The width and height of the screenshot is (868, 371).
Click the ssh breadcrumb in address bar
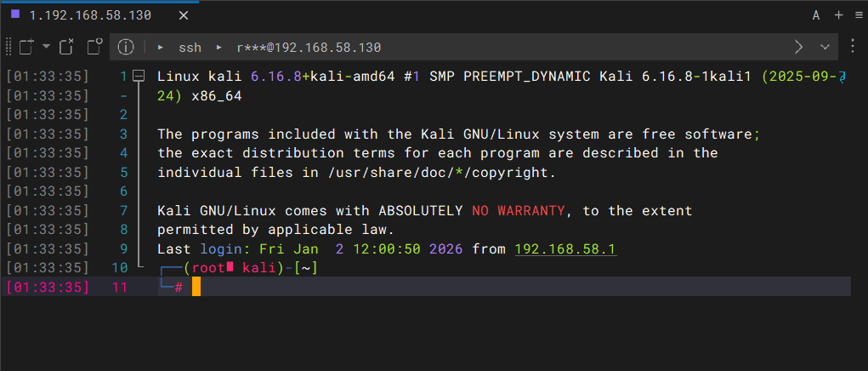pos(189,48)
